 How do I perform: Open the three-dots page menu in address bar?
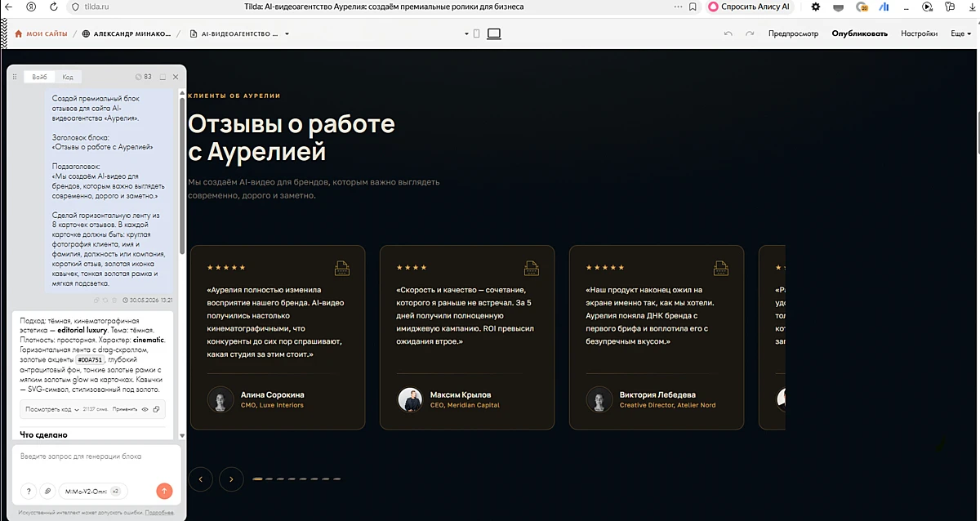click(677, 7)
